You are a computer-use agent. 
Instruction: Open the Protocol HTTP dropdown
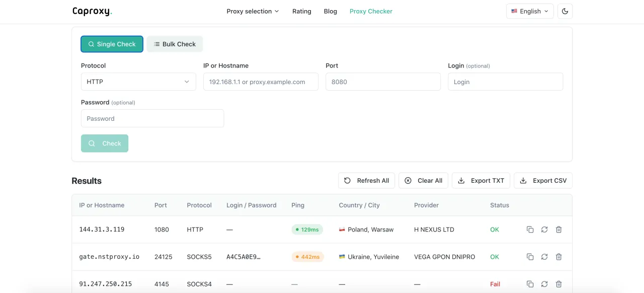click(138, 82)
